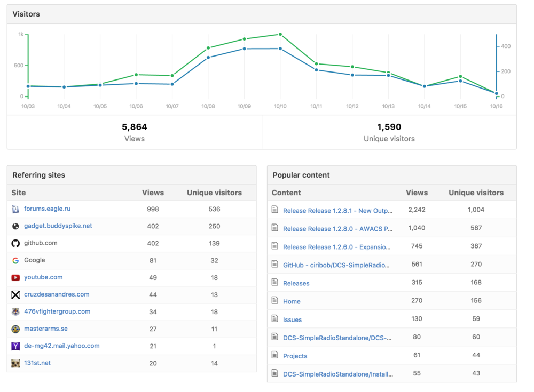Click the github.com site name

click(41, 243)
